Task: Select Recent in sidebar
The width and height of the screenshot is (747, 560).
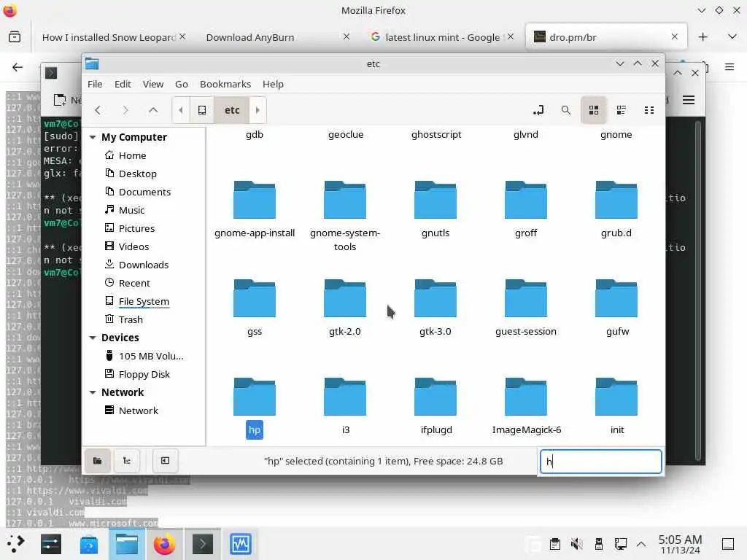Action: click(x=134, y=283)
